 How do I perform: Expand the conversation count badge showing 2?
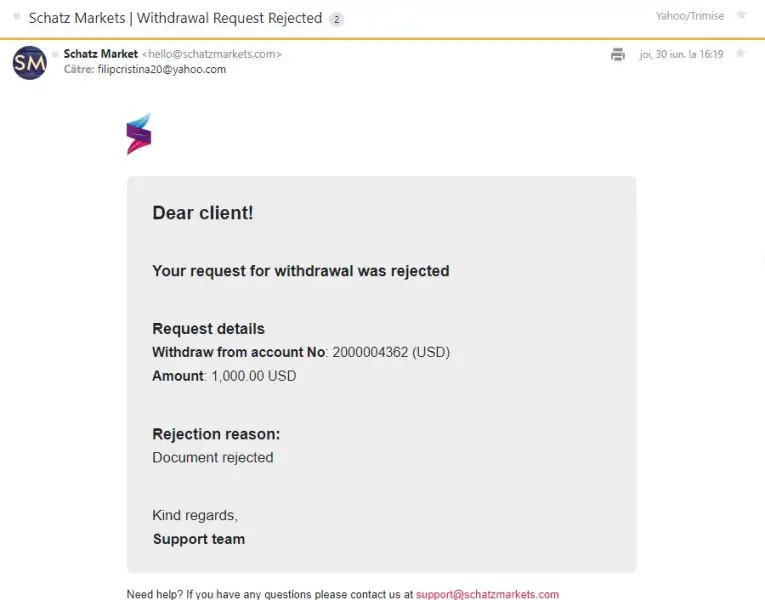[x=336, y=19]
